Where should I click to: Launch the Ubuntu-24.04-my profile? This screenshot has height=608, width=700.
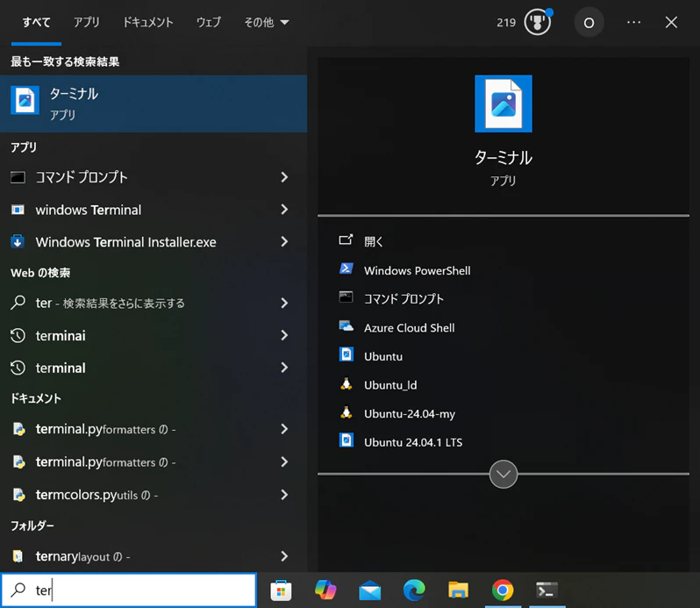point(410,414)
